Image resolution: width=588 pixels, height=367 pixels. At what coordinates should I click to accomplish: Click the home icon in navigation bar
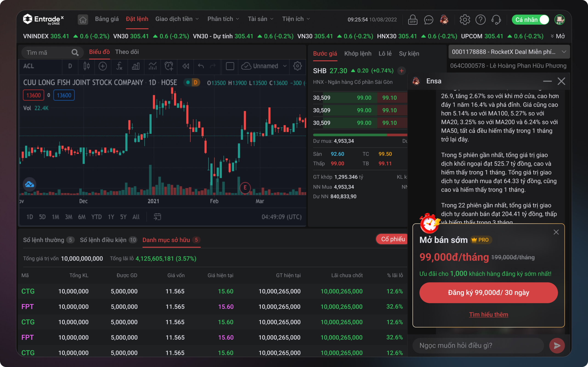(83, 20)
